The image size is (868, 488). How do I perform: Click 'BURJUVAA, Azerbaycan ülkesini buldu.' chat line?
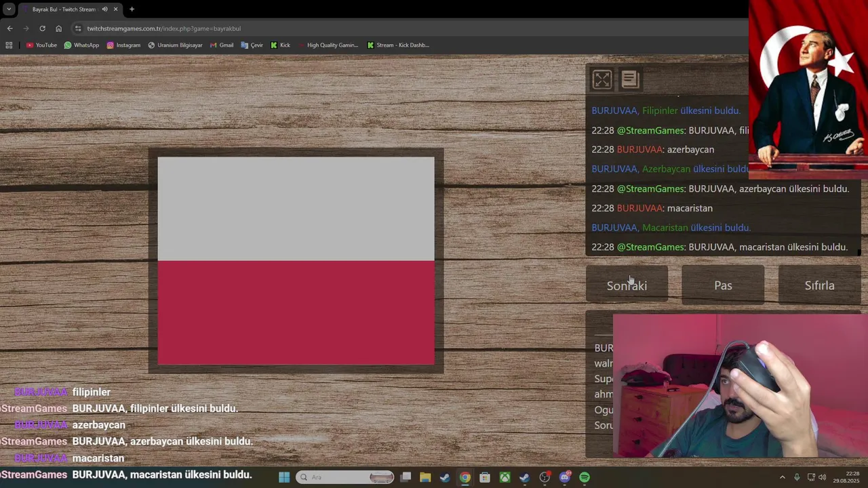pos(670,169)
